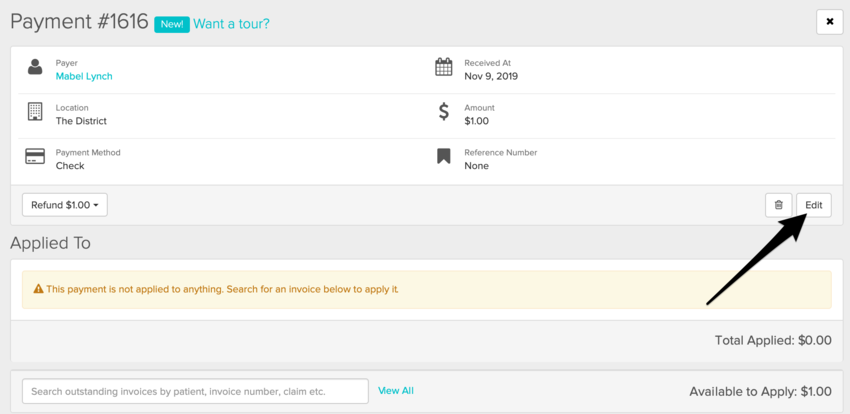Click the building icon beside Location
Viewport: 850px width, 414px height.
(x=35, y=113)
